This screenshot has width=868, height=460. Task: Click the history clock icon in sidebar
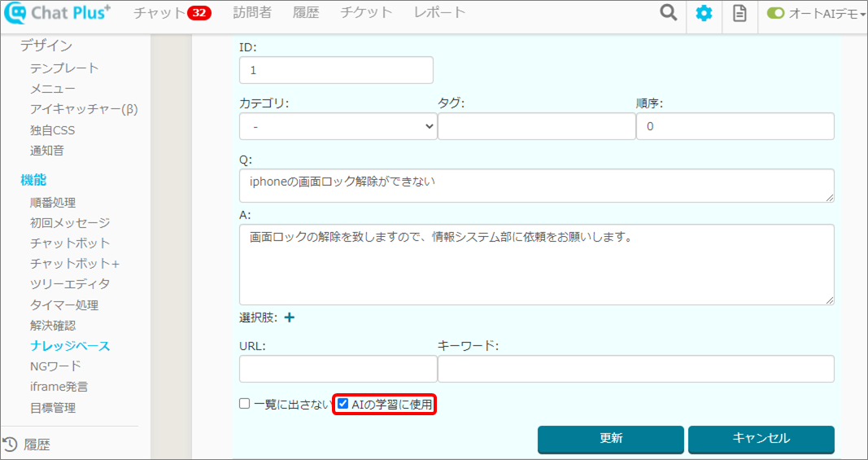(x=11, y=445)
